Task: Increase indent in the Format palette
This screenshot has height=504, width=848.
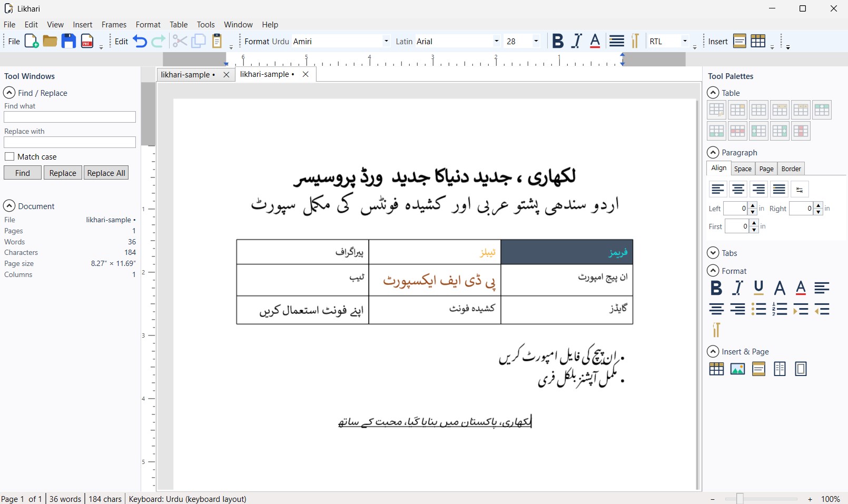Action: (801, 309)
